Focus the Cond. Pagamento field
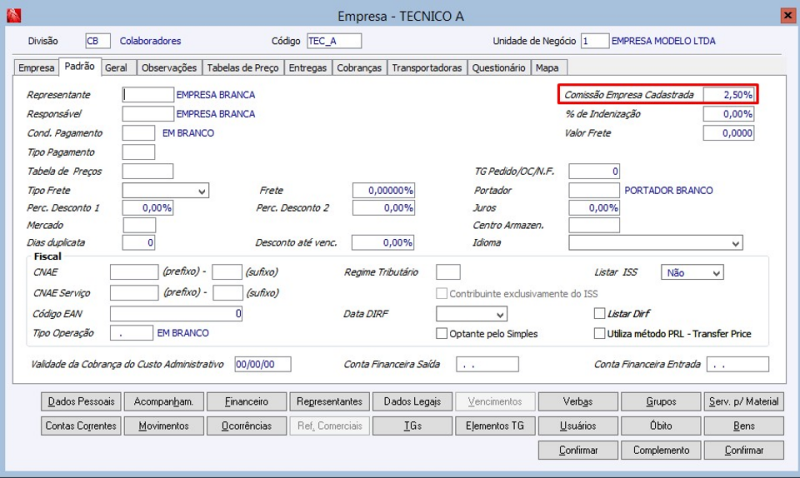Viewport: 800px width, 478px height. [138, 133]
